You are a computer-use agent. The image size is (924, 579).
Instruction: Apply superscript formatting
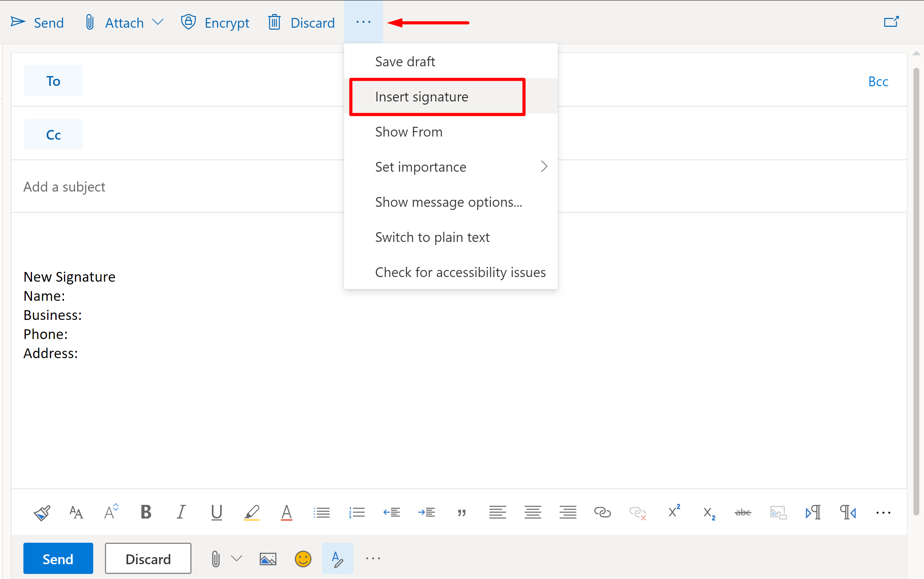coord(674,512)
